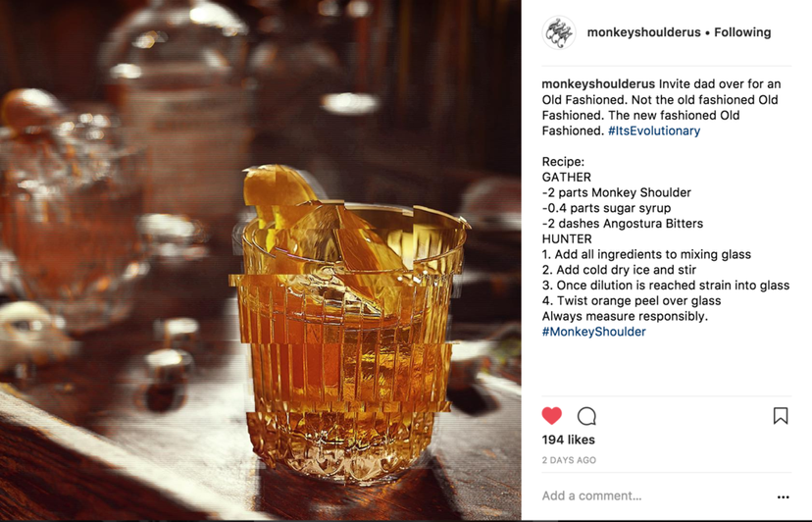This screenshot has height=522, width=812.
Task: Open the bold monkeyshoulderus name in caption
Action: [598, 84]
